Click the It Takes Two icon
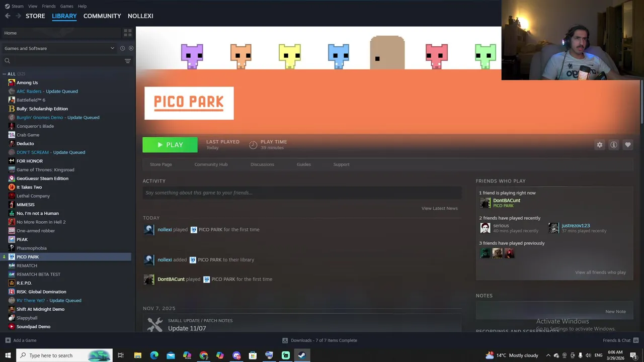The height and width of the screenshot is (362, 644). tap(12, 187)
